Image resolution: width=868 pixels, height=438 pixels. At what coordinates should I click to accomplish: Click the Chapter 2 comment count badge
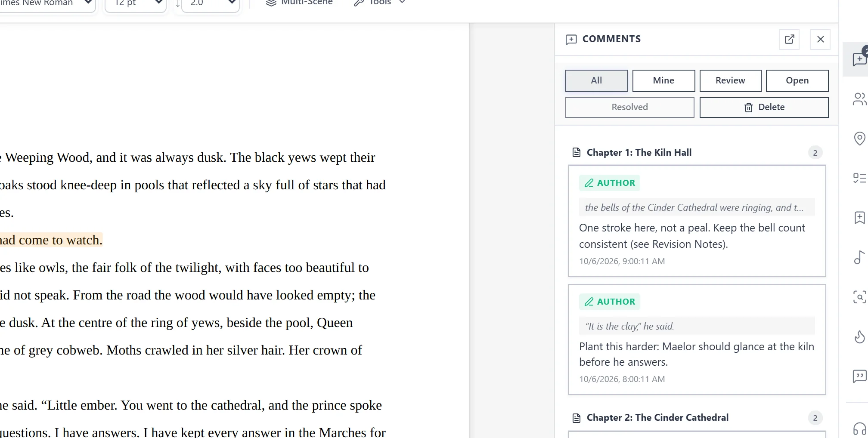point(815,418)
